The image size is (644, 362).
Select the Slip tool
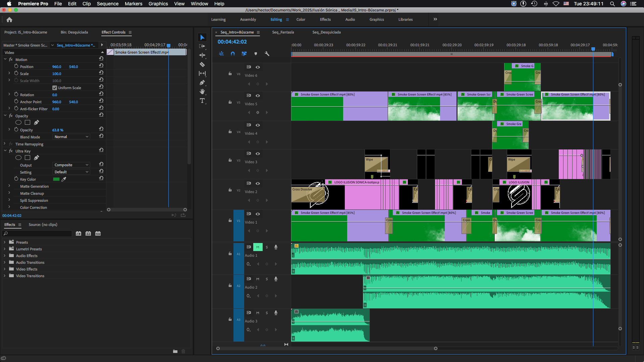pyautogui.click(x=202, y=73)
